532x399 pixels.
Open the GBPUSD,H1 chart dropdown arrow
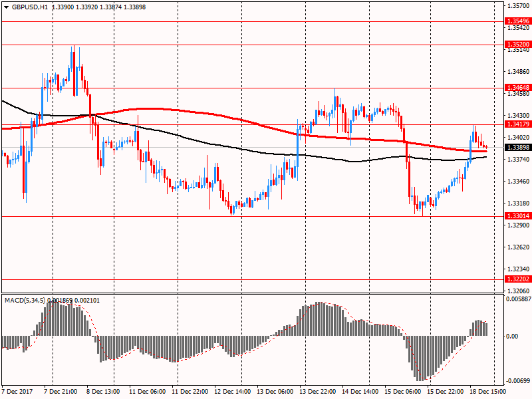click(7, 7)
